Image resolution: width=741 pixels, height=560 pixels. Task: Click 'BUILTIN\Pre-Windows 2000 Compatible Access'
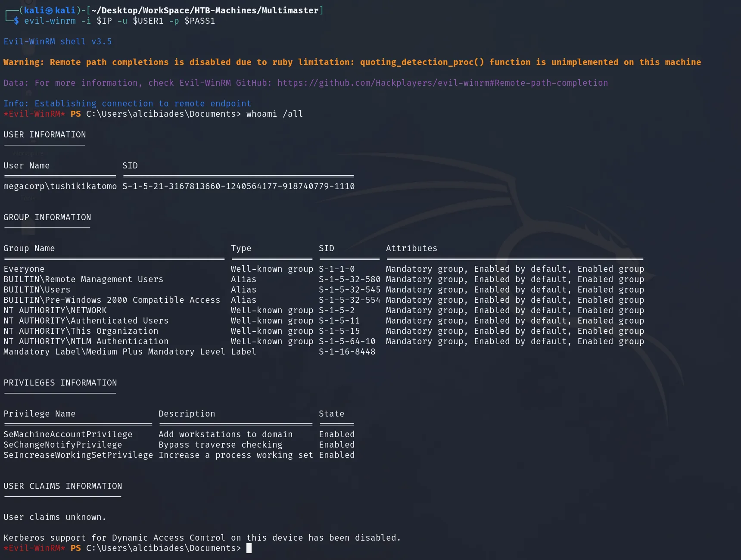point(112,300)
